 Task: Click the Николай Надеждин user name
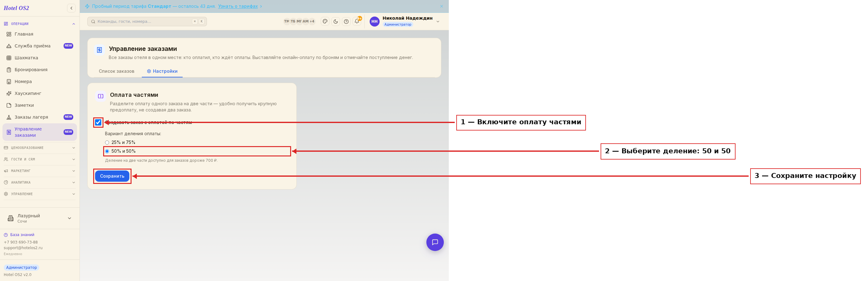pos(407,18)
